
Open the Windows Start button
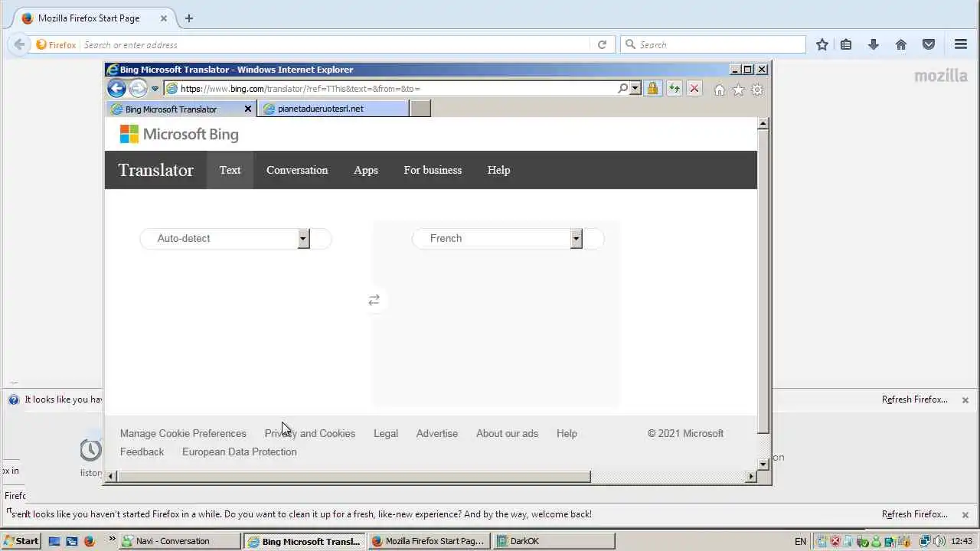tap(21, 541)
